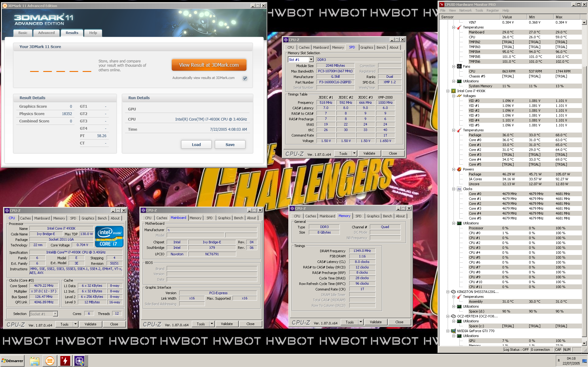Click the Hardware Monitor PRO title bar icon

click(x=442, y=5)
